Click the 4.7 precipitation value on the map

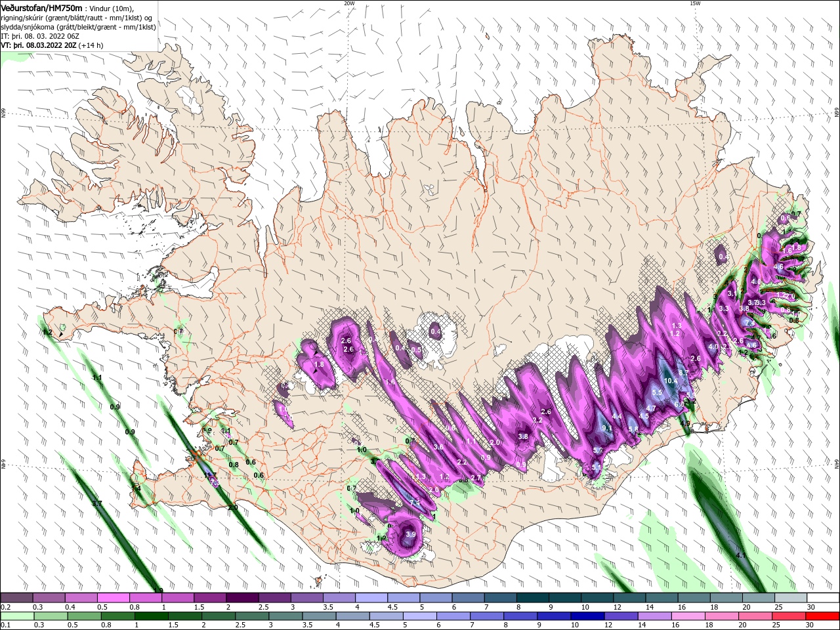pyautogui.click(x=651, y=408)
